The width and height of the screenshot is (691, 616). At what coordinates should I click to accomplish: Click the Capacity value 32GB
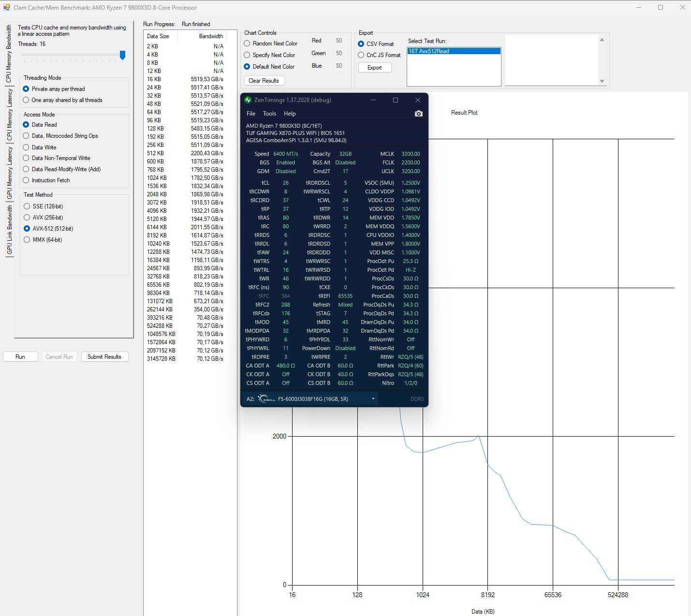coord(345,154)
